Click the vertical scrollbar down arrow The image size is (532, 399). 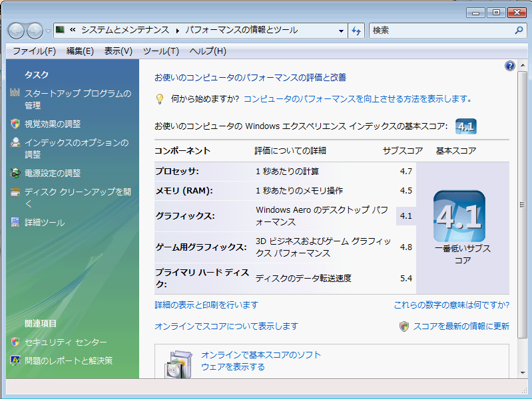(523, 372)
